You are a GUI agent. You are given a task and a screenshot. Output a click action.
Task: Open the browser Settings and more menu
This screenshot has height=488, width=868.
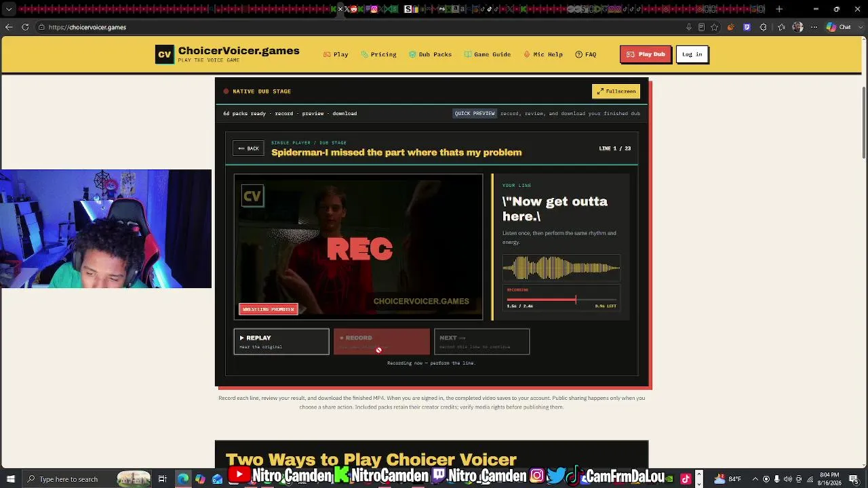point(814,27)
